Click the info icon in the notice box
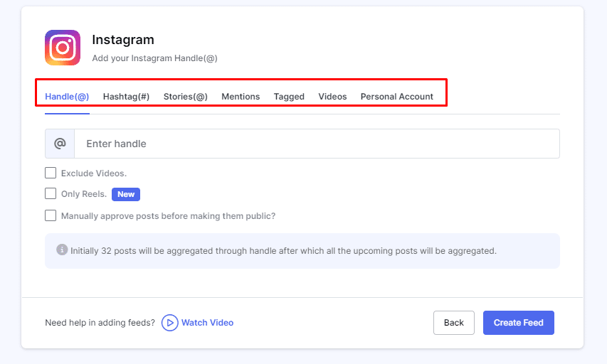Image resolution: width=607 pixels, height=364 pixels. click(x=62, y=250)
